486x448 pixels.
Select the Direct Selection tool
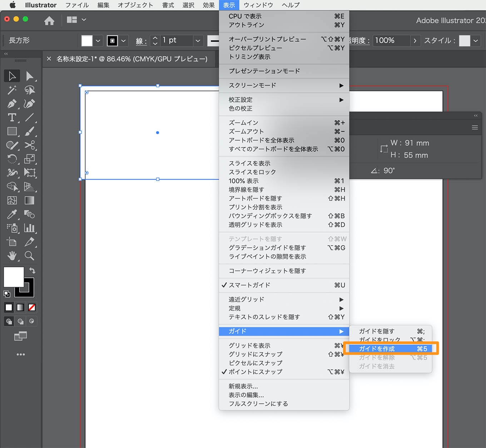[30, 76]
